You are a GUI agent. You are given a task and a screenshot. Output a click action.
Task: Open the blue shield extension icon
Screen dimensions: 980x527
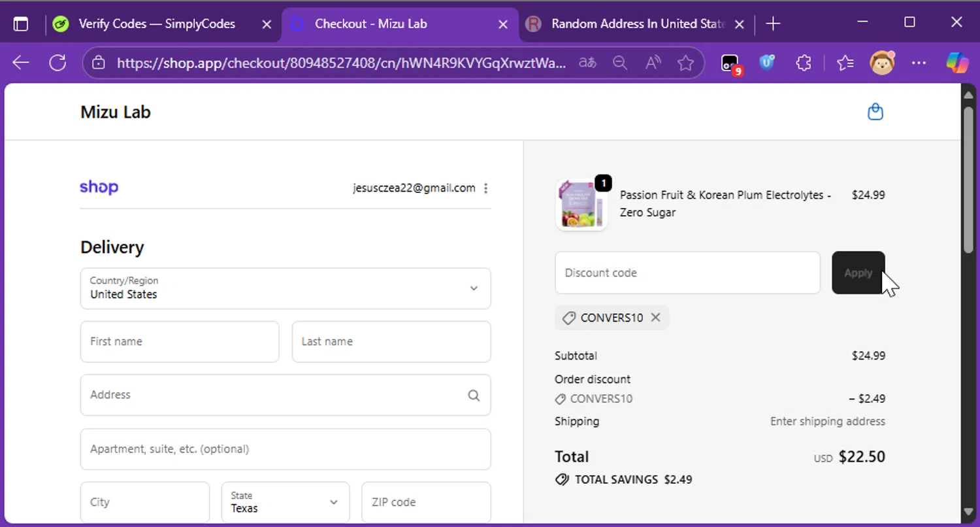click(767, 63)
